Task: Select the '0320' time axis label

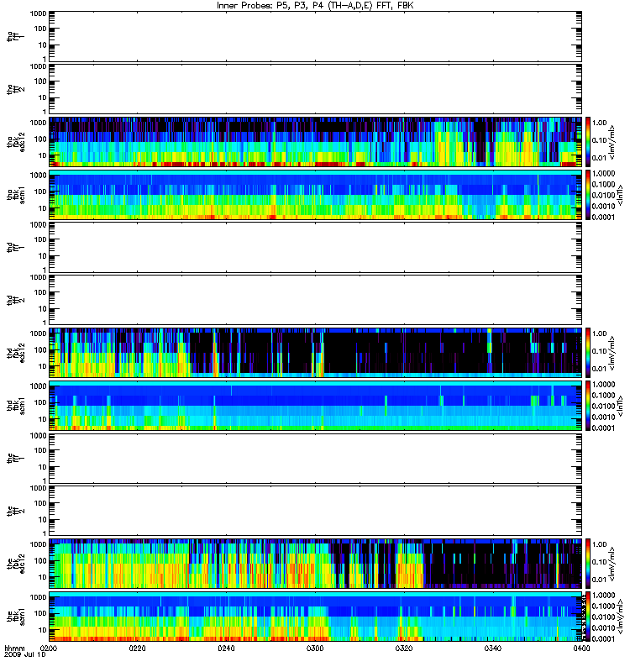Action: coord(404,648)
